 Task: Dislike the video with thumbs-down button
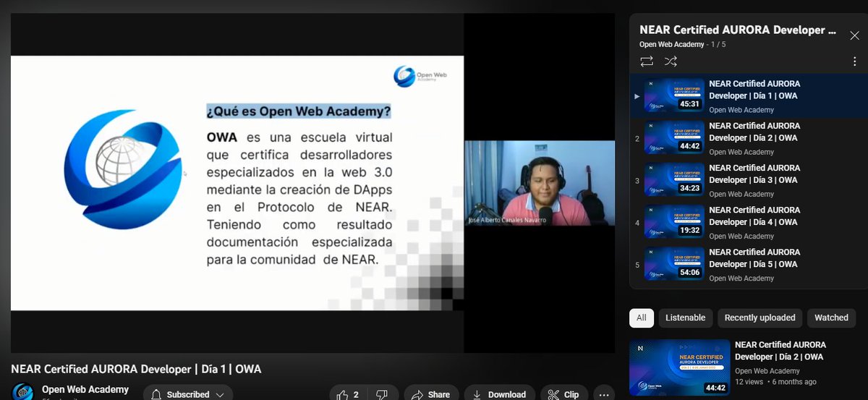coord(383,394)
